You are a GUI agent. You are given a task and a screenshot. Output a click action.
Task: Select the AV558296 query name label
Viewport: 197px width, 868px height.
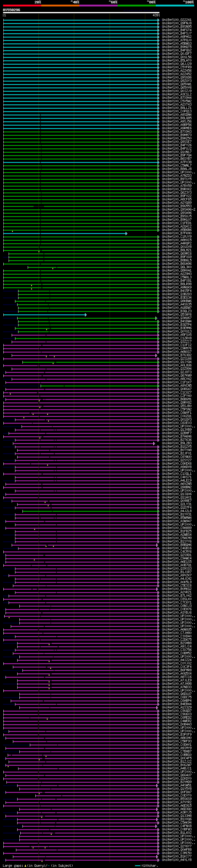pyautogui.click(x=11, y=10)
